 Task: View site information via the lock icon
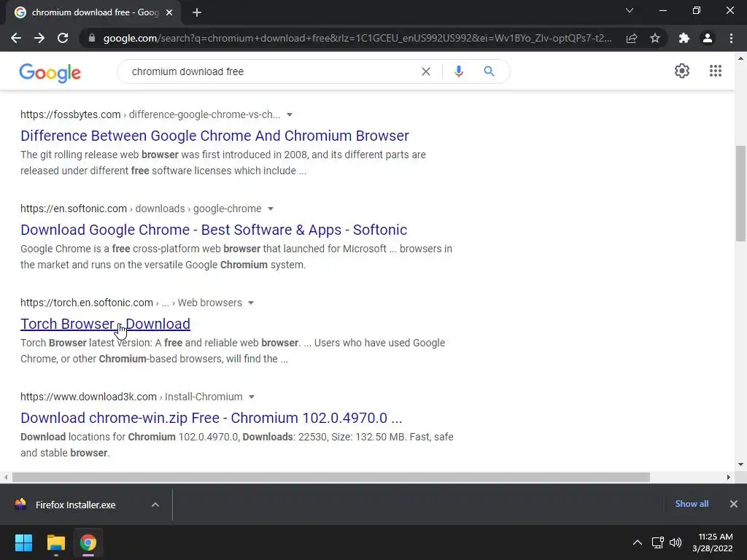click(92, 38)
